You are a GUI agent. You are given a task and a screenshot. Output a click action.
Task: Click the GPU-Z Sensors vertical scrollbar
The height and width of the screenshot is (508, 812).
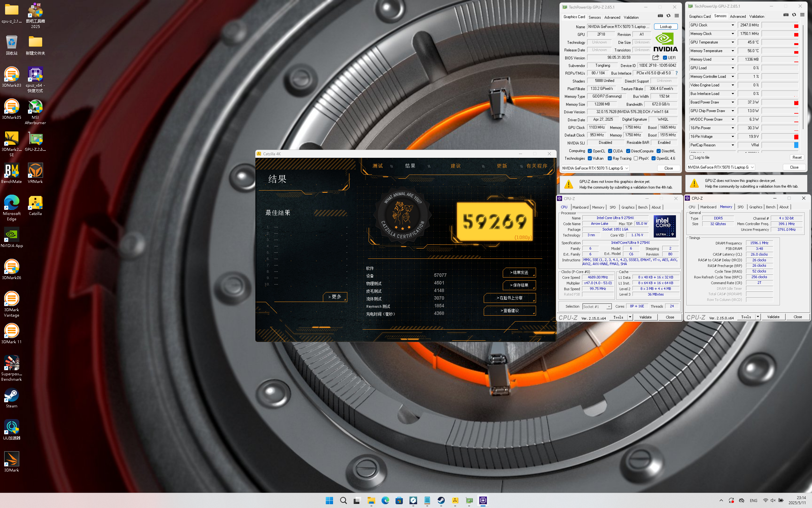pyautogui.click(x=803, y=77)
